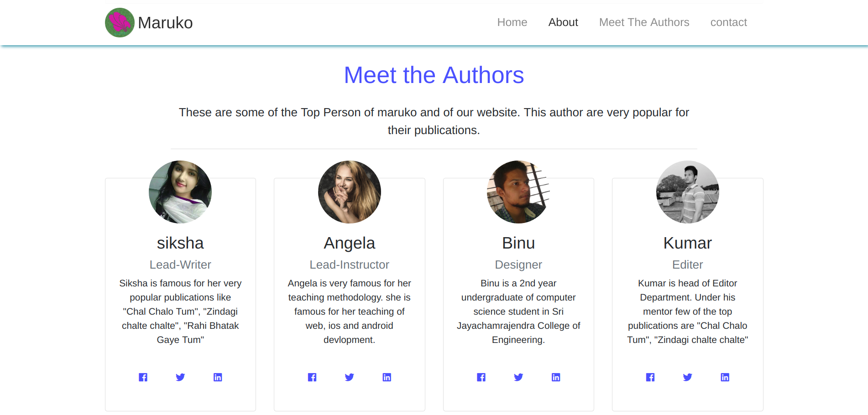Open Kumar's Twitter icon
Screen dimensions: 868x415
point(688,377)
